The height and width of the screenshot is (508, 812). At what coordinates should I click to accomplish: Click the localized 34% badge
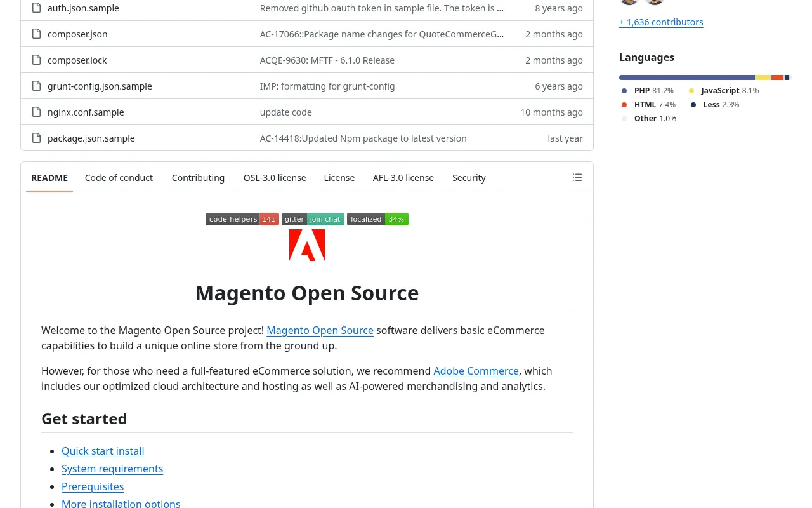(377, 219)
